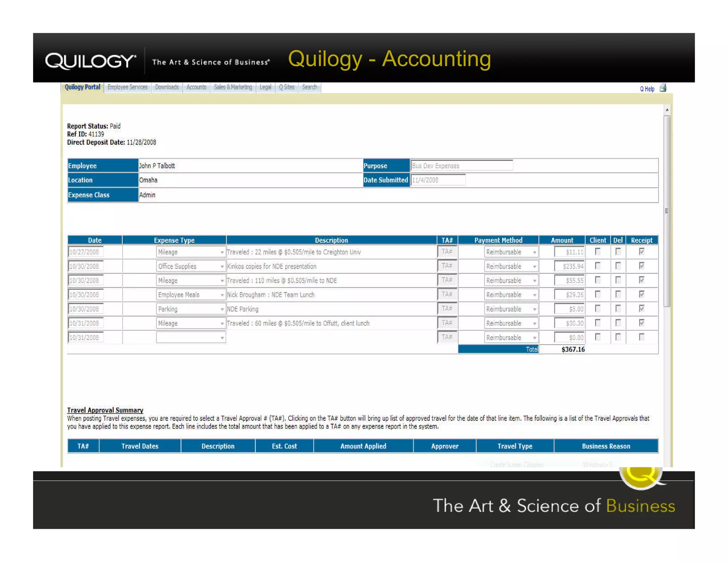Click TA# button in the empty last row
The height and width of the screenshot is (562, 728).
tap(447, 337)
